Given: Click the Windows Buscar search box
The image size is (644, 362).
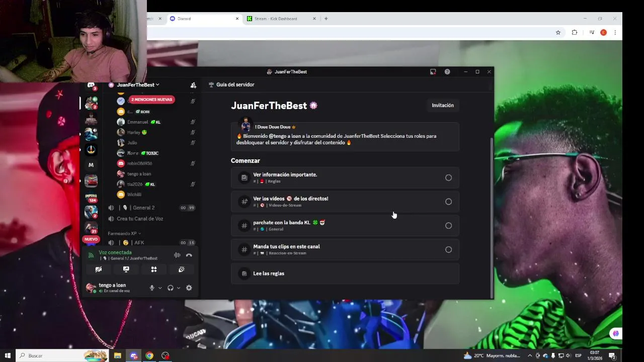Looking at the screenshot, I should coord(63,355).
